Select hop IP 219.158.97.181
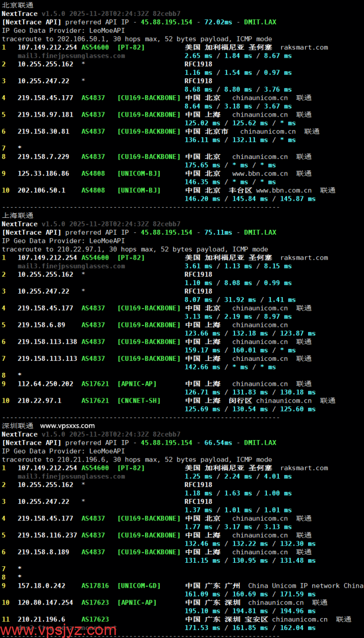This screenshot has width=364, height=638. click(45, 115)
